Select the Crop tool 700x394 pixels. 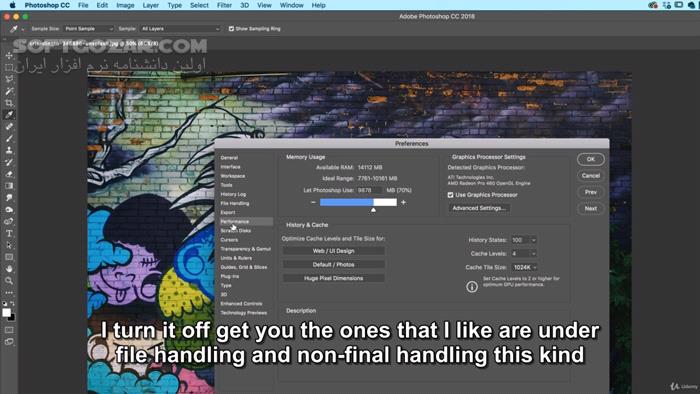(9, 103)
